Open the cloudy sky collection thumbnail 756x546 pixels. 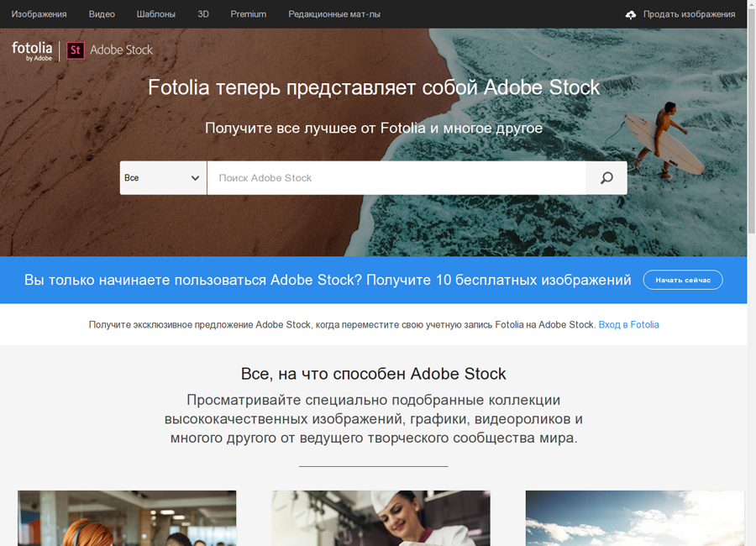[x=634, y=518]
